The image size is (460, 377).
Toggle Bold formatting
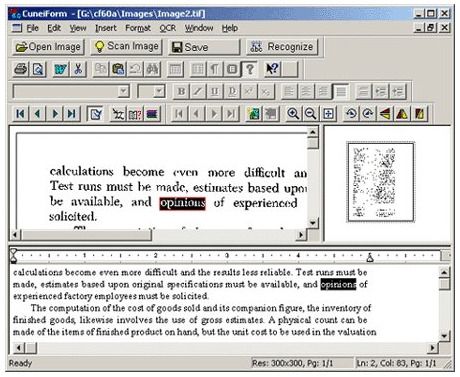click(181, 91)
